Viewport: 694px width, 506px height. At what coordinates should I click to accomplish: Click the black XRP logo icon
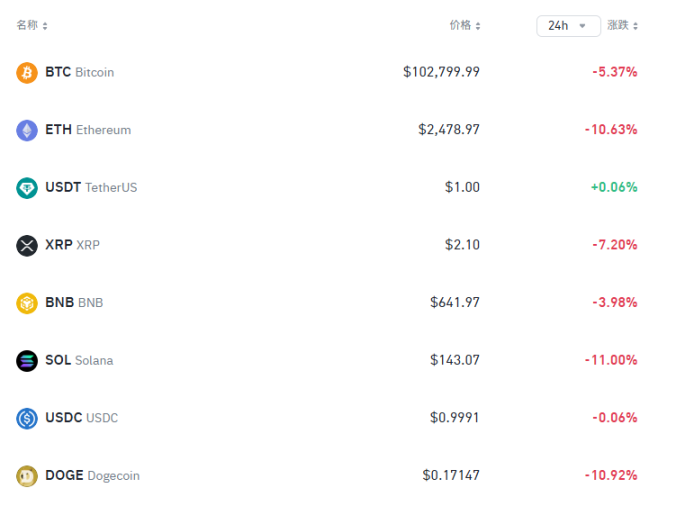point(27,246)
